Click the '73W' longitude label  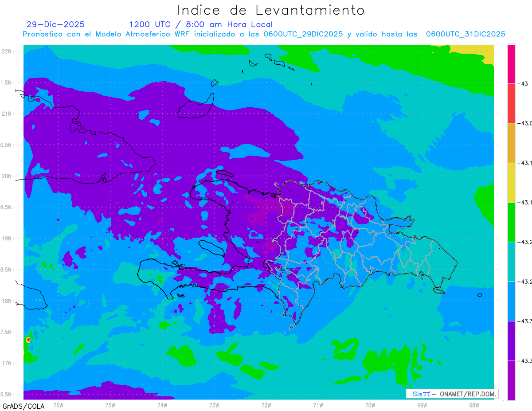click(214, 405)
